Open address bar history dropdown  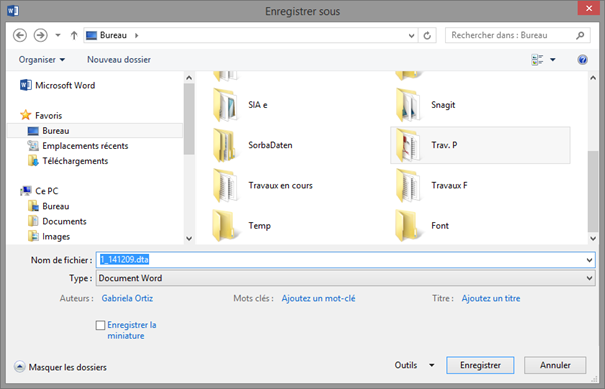point(411,36)
